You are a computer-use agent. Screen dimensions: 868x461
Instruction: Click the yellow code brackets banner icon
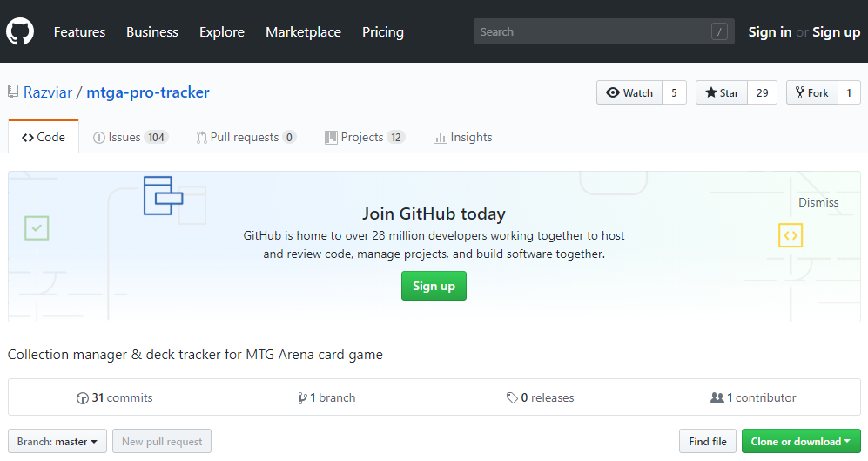(x=790, y=235)
